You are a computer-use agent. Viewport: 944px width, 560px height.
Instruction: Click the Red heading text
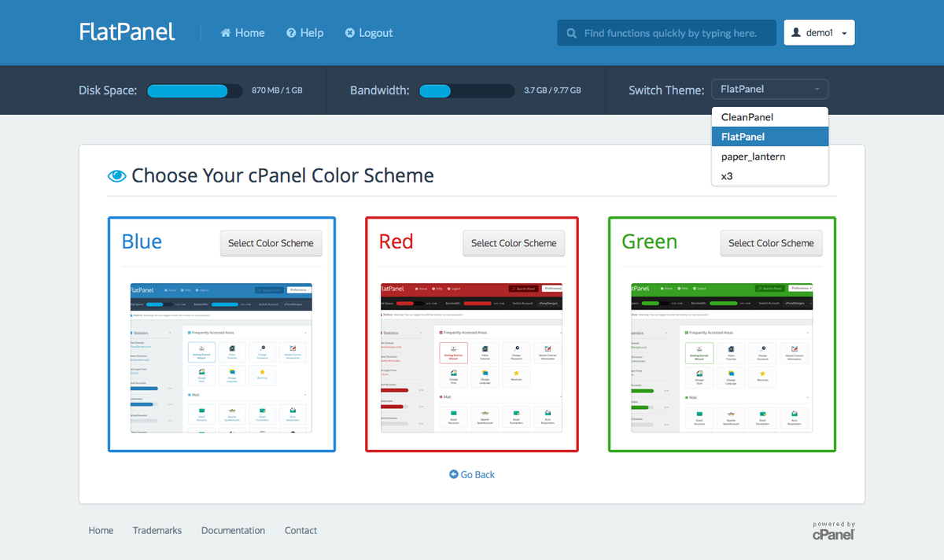click(396, 241)
